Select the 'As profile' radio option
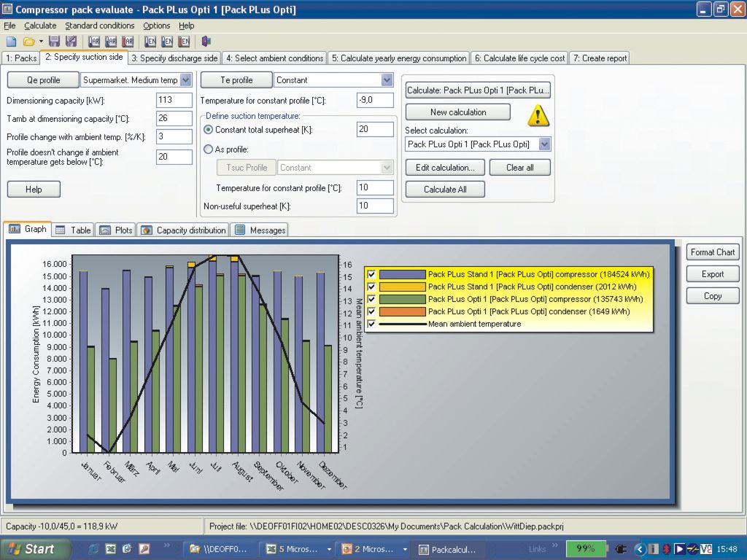Image resolution: width=747 pixels, height=560 pixels. [209, 149]
